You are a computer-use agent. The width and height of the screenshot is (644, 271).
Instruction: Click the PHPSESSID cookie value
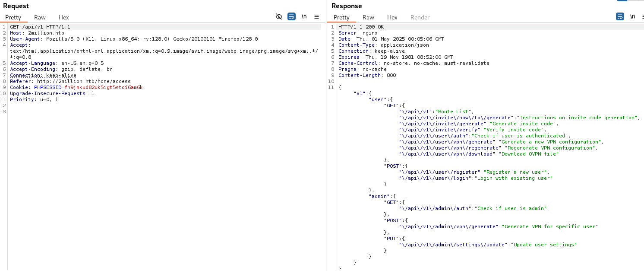pos(104,87)
